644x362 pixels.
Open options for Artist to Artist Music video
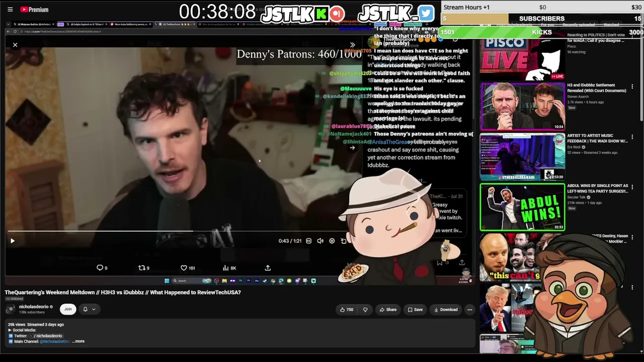tap(632, 137)
